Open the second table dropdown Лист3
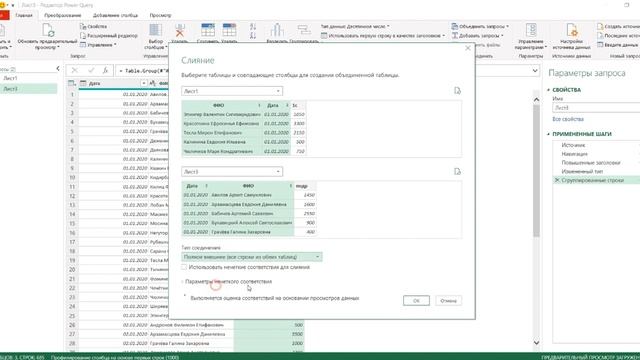 [x=232, y=172]
